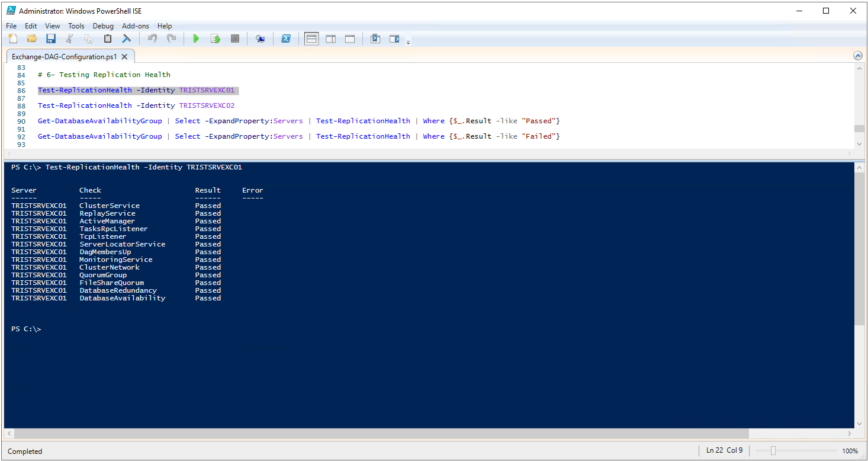Click script line filtering "Passed" results
The image size is (868, 461).
[299, 121]
